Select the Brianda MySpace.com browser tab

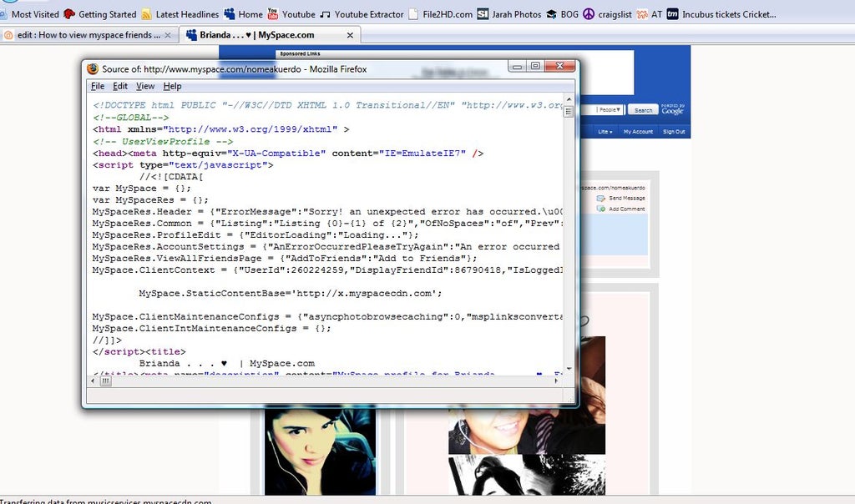coord(256,35)
